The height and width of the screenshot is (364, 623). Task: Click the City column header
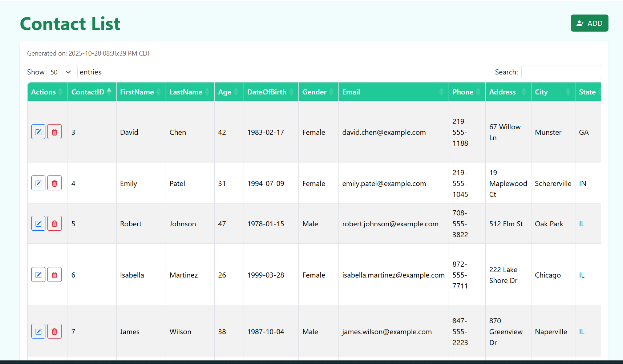point(553,92)
